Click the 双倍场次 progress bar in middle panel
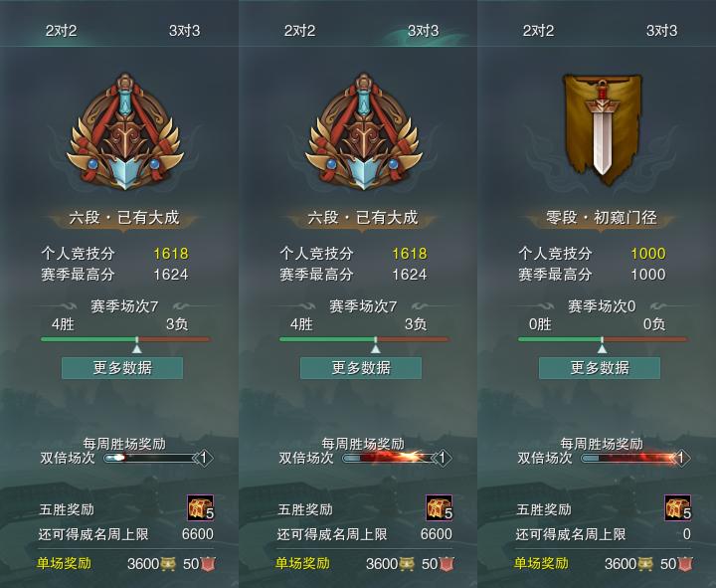The width and height of the screenshot is (716, 588). [x=388, y=458]
